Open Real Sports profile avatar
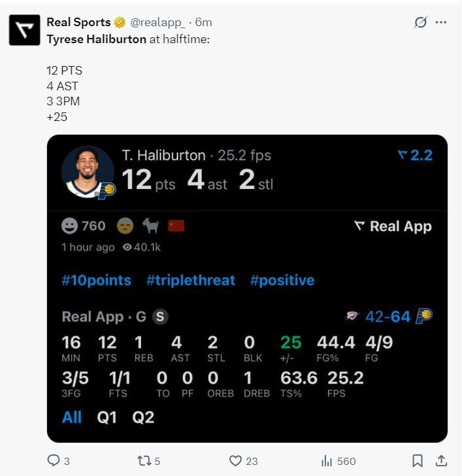 tap(24, 29)
